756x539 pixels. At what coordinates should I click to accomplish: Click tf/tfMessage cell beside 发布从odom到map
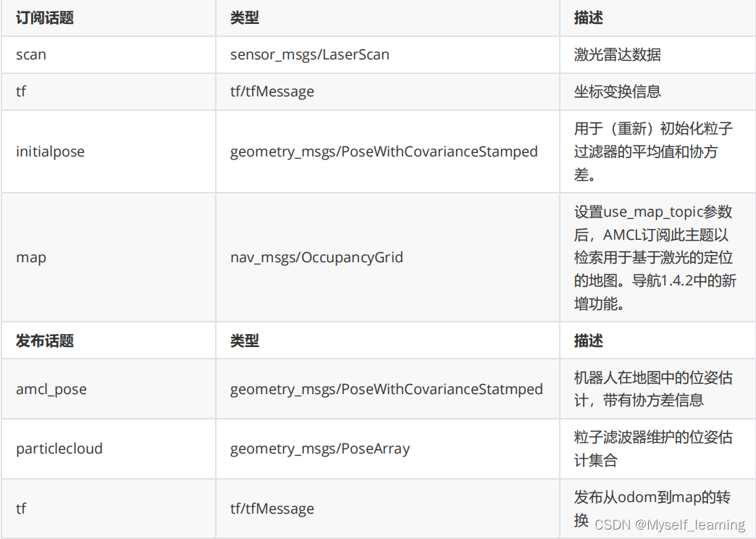387,509
